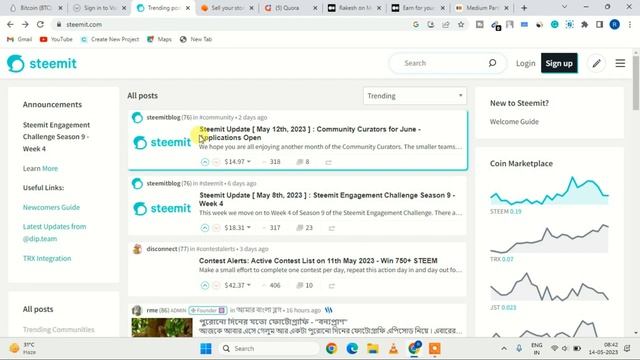Upvote the Contest Alerts post
The width and height of the screenshot is (640, 360).
pos(205,285)
